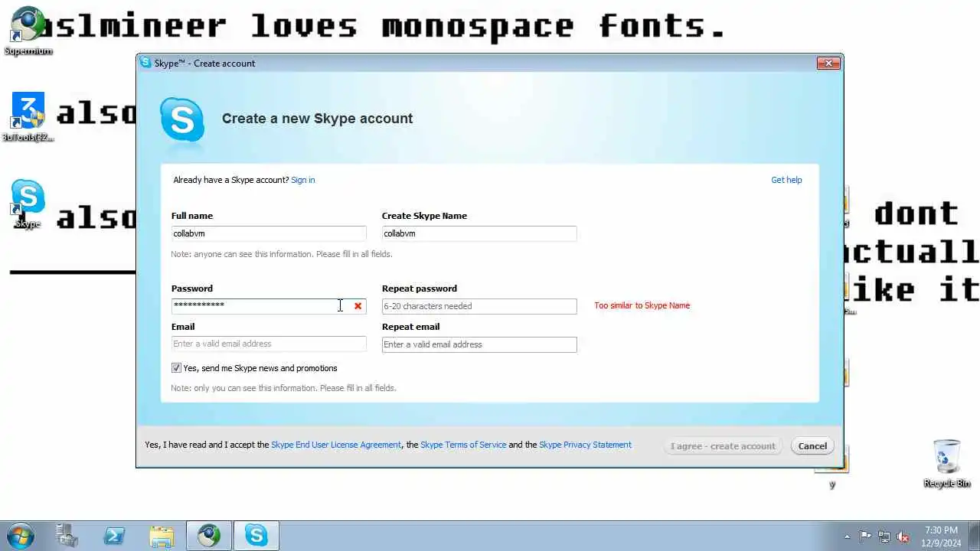This screenshot has height=551, width=980.
Task: Open File Explorer from the taskbar
Action: pos(162,536)
